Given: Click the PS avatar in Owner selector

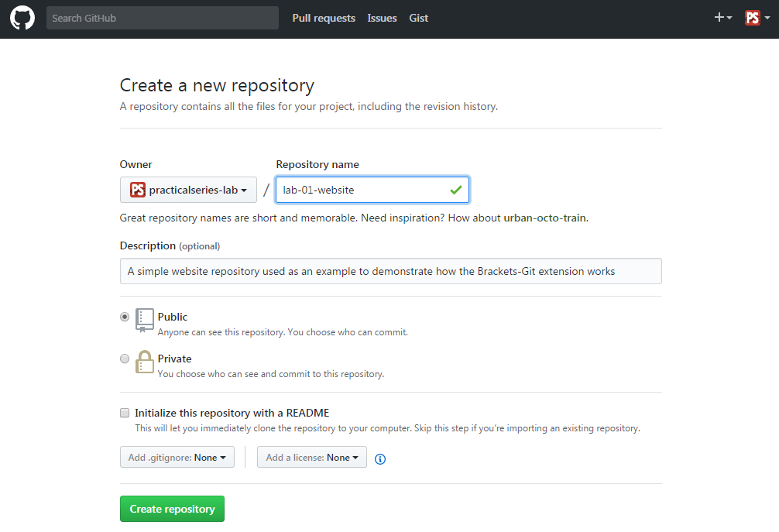Looking at the screenshot, I should point(138,190).
